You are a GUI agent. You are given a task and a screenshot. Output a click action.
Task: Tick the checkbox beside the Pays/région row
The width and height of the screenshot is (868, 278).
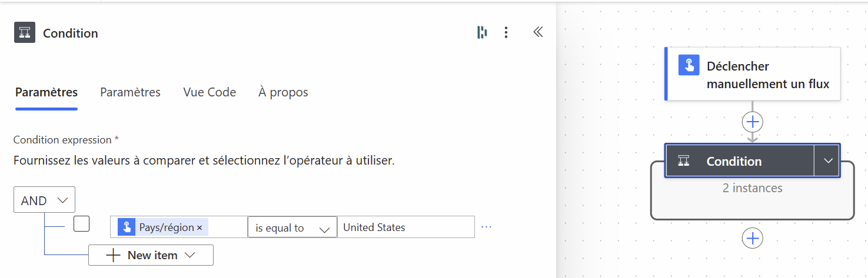(x=81, y=224)
